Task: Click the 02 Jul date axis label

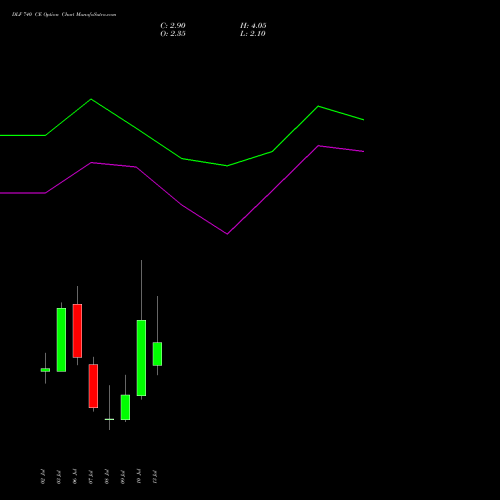Action: pos(43,477)
